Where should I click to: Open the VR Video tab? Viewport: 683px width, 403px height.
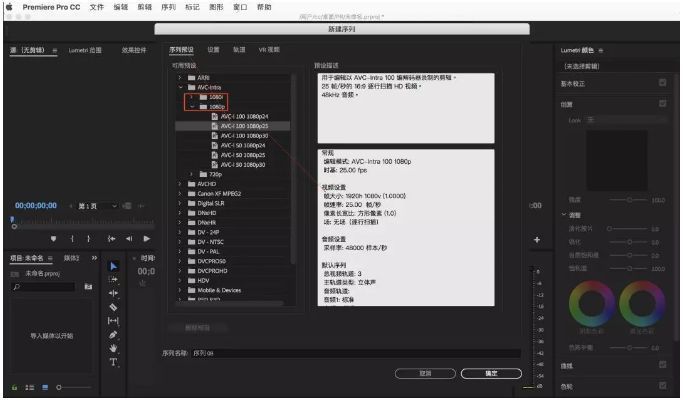[x=269, y=50]
